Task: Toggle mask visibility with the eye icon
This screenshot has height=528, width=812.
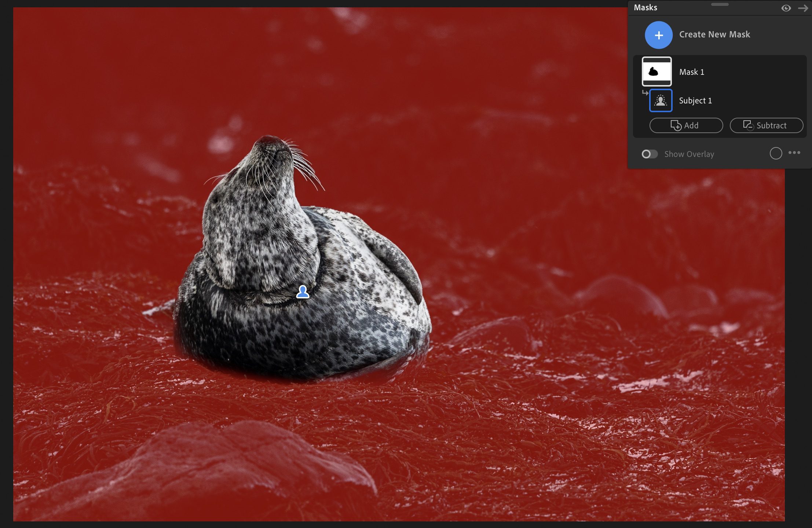Action: pyautogui.click(x=786, y=8)
